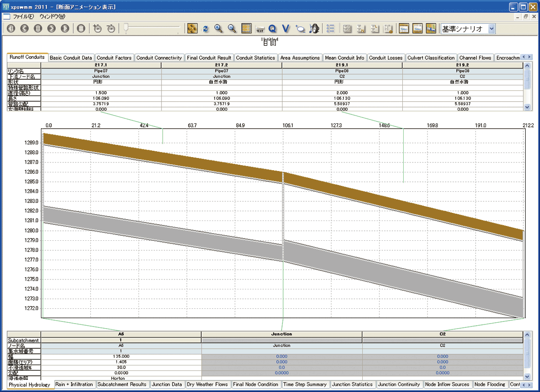Open the Final Node Condition tab
The image size is (540, 392).
tap(256, 384)
